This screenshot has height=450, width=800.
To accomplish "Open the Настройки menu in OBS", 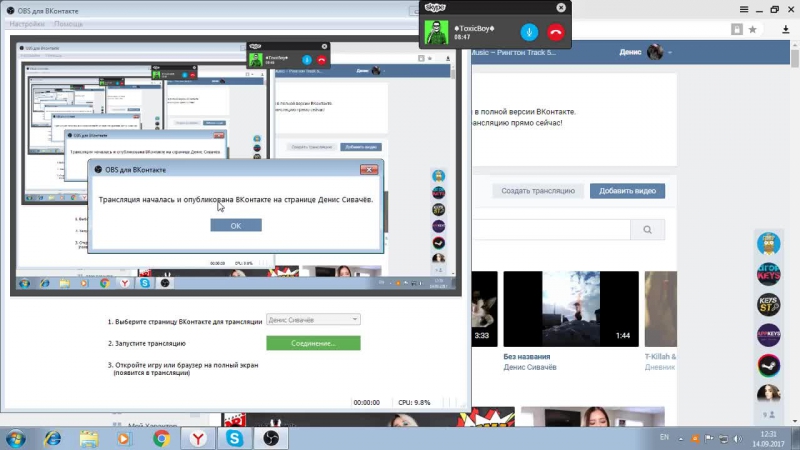I will (x=27, y=24).
